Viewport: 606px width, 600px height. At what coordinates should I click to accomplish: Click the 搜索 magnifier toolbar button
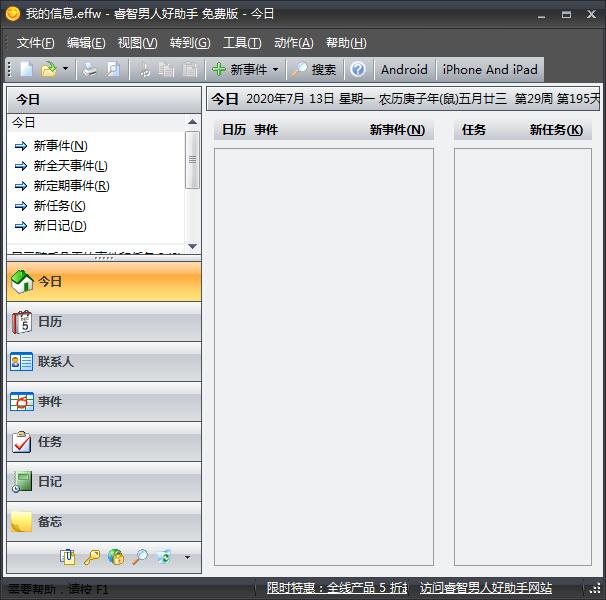314,70
